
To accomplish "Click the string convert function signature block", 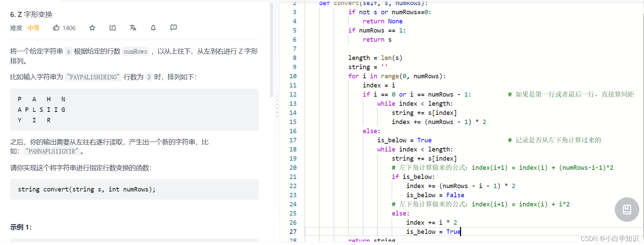I will tap(134, 189).
